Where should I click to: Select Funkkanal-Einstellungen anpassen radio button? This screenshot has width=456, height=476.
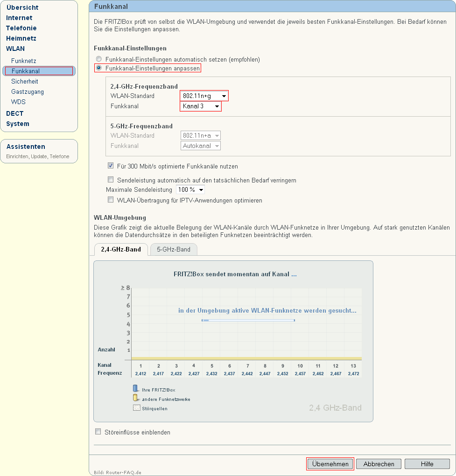(x=98, y=68)
